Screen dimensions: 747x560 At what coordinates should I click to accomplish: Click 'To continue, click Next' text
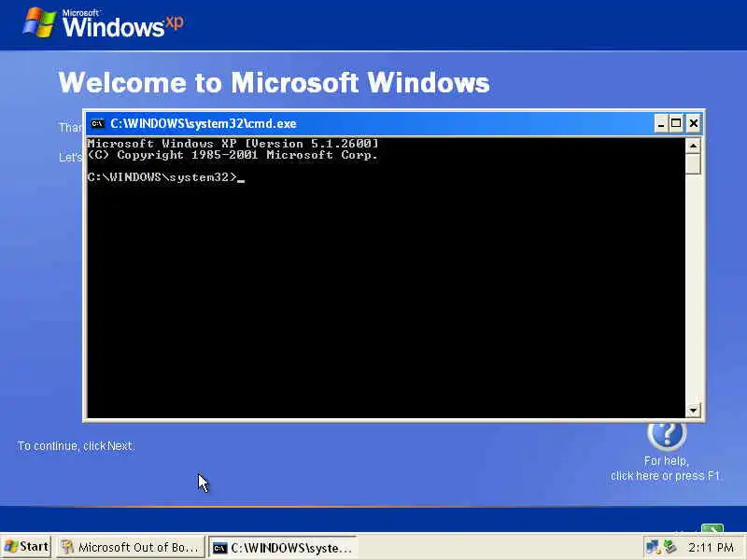pos(76,446)
